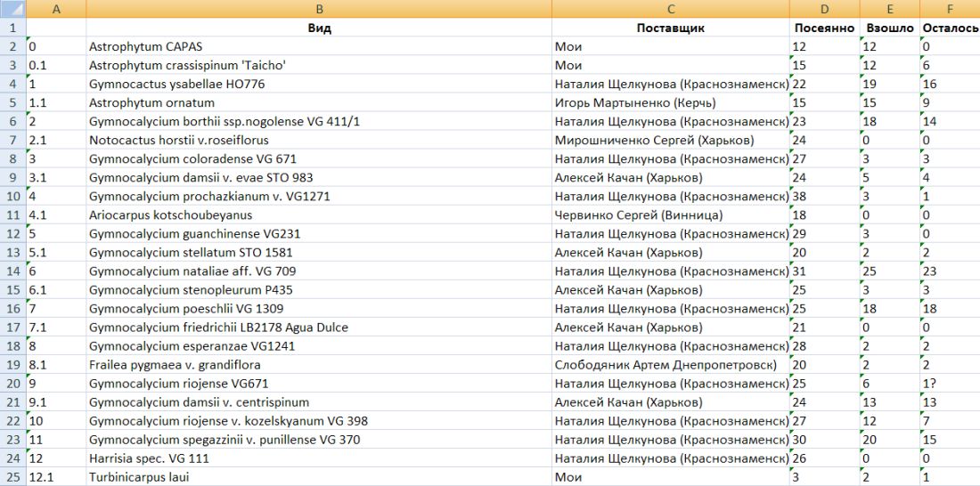Screen dimensions: 980x486
Task: Select column F header
Action: [x=950, y=9]
